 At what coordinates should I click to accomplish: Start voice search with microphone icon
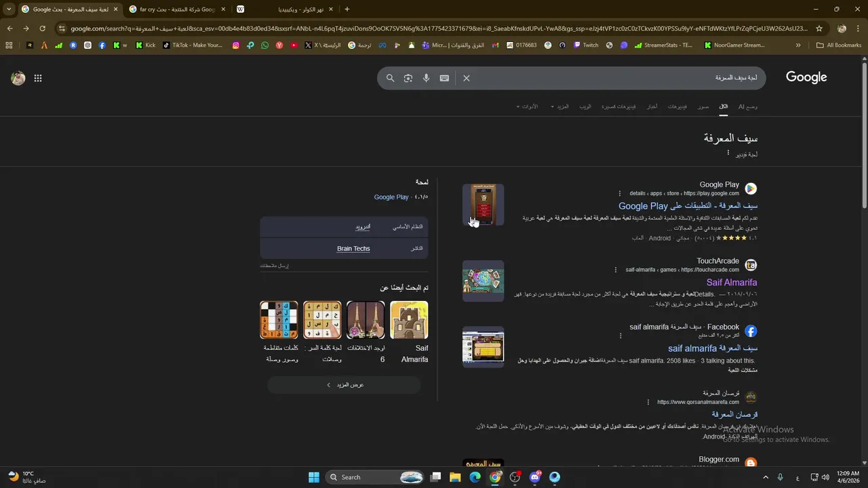coord(426,78)
